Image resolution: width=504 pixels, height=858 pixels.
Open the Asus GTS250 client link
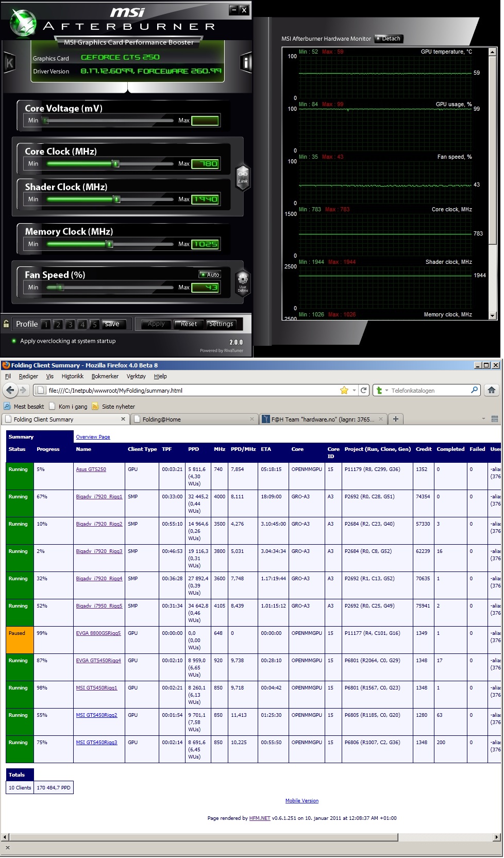91,469
